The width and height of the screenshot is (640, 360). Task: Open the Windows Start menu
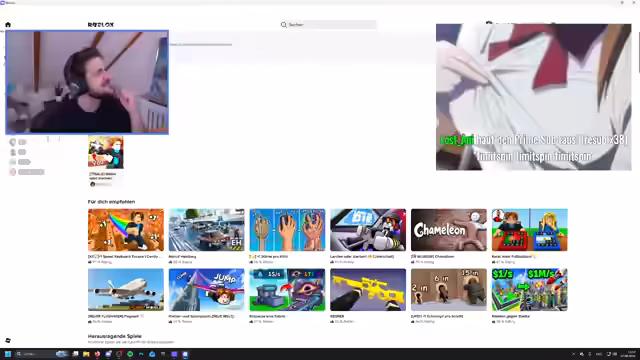pyautogui.click(x=7, y=354)
